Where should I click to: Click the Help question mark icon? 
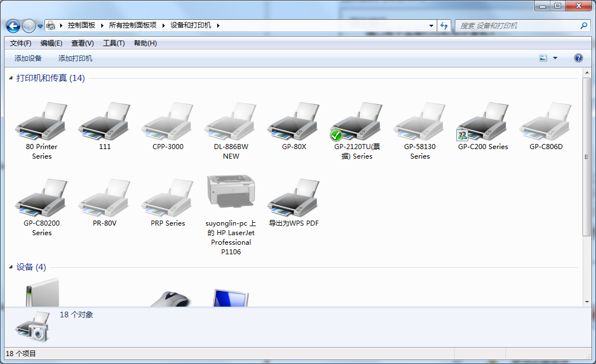578,58
